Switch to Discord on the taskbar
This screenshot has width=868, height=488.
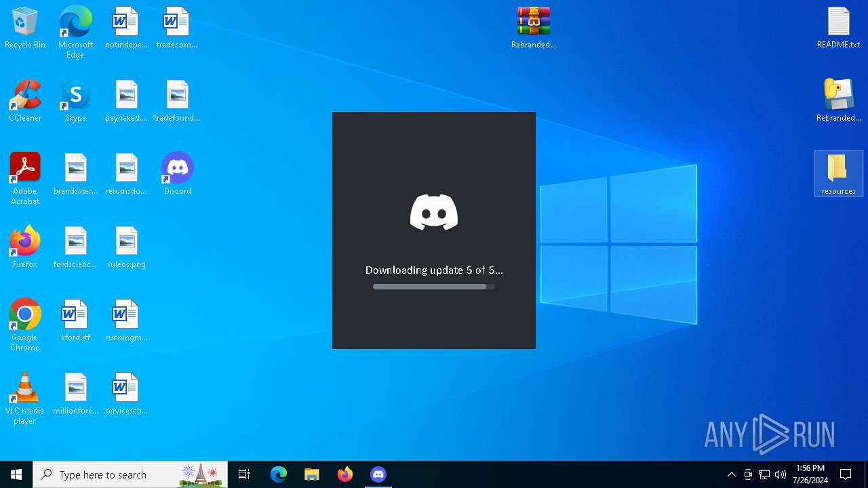[x=378, y=474]
